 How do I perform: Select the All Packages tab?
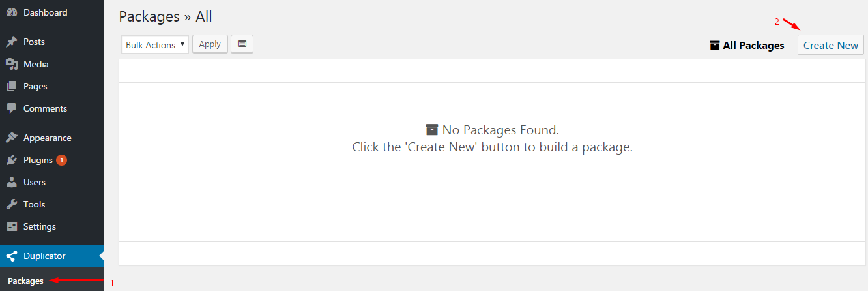click(747, 46)
